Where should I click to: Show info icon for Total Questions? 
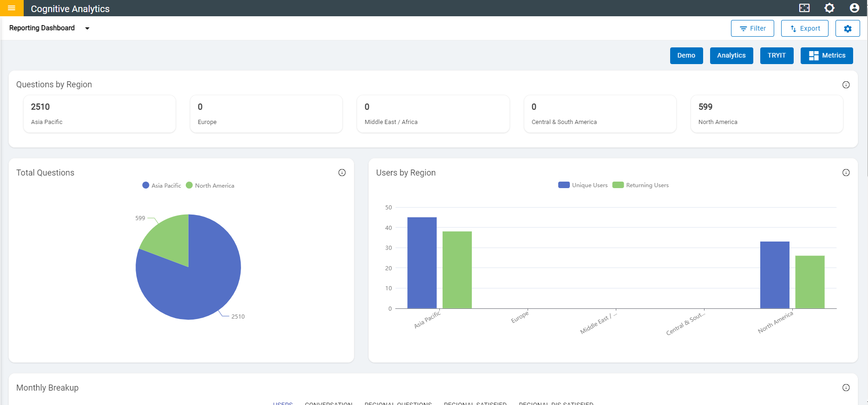tap(342, 173)
